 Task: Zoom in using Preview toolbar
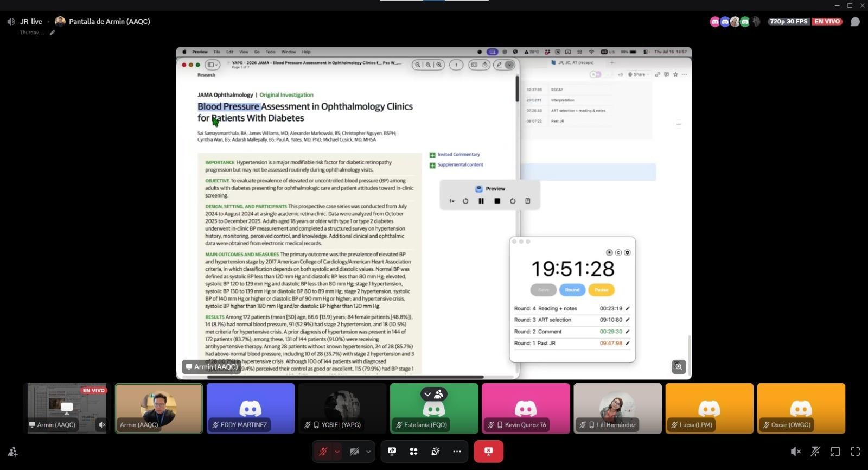(439, 65)
